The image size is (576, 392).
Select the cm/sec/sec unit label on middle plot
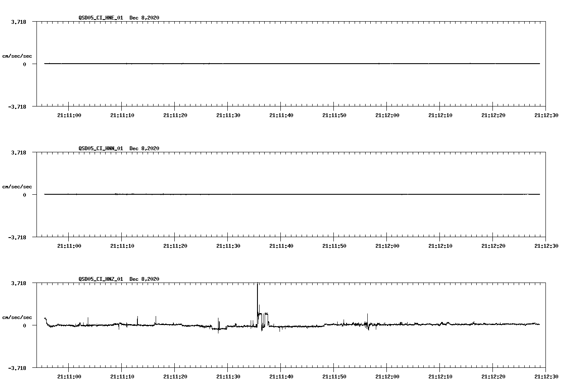[x=18, y=186]
